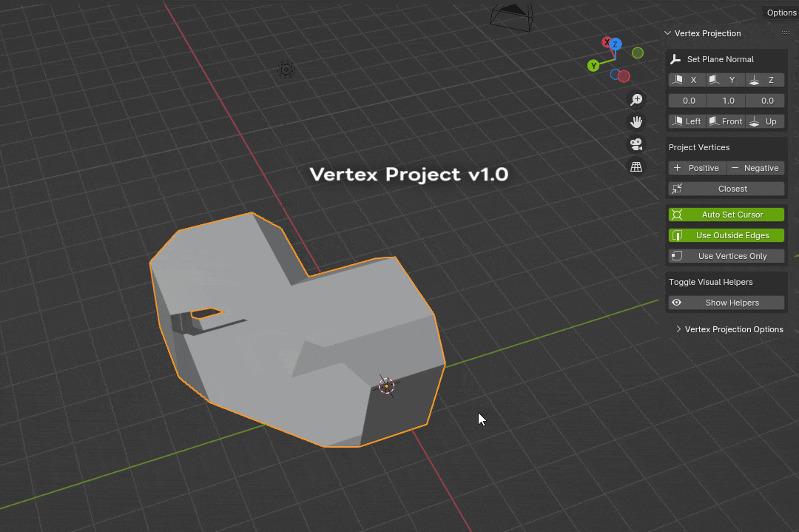The height and width of the screenshot is (532, 799).
Task: Click the negative X red gizmo circle
Action: pyautogui.click(x=624, y=76)
